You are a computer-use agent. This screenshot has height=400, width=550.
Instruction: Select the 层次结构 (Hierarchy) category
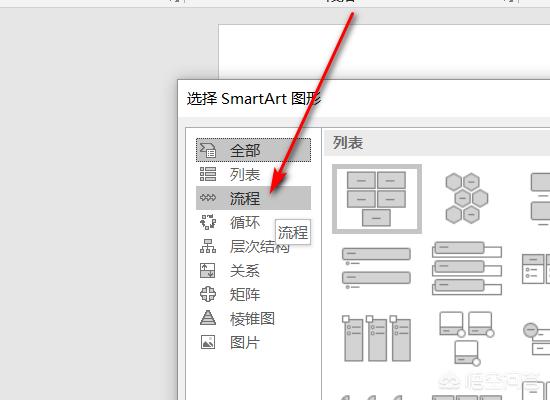253,246
